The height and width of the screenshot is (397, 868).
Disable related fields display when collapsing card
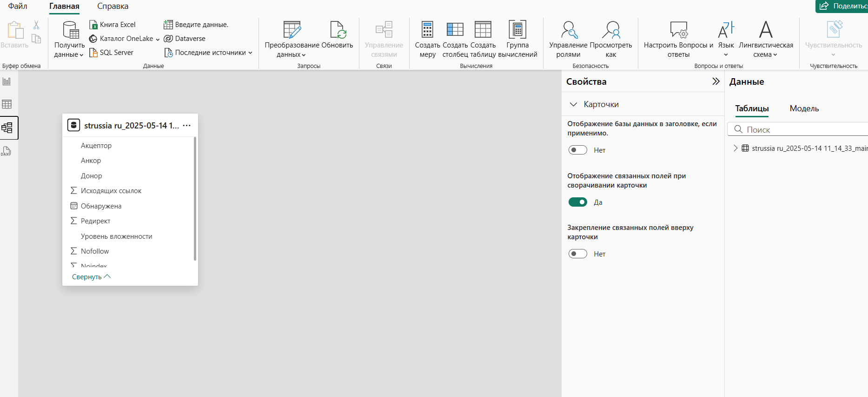tap(577, 202)
